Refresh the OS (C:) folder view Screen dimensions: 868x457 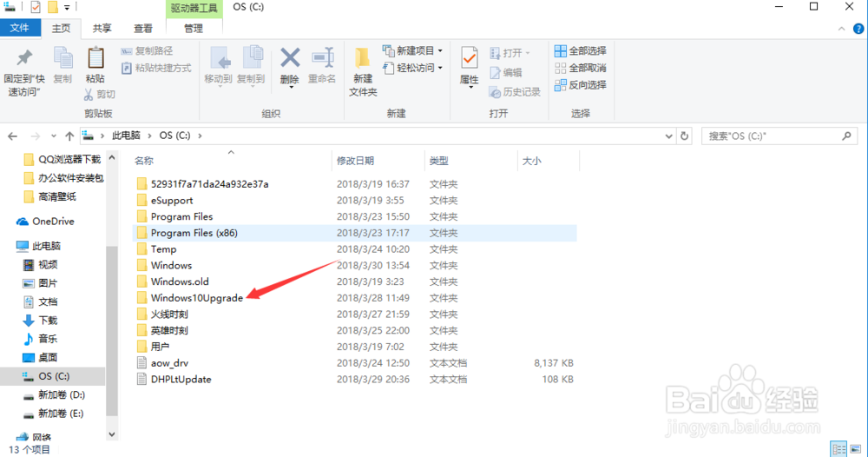[x=685, y=136]
